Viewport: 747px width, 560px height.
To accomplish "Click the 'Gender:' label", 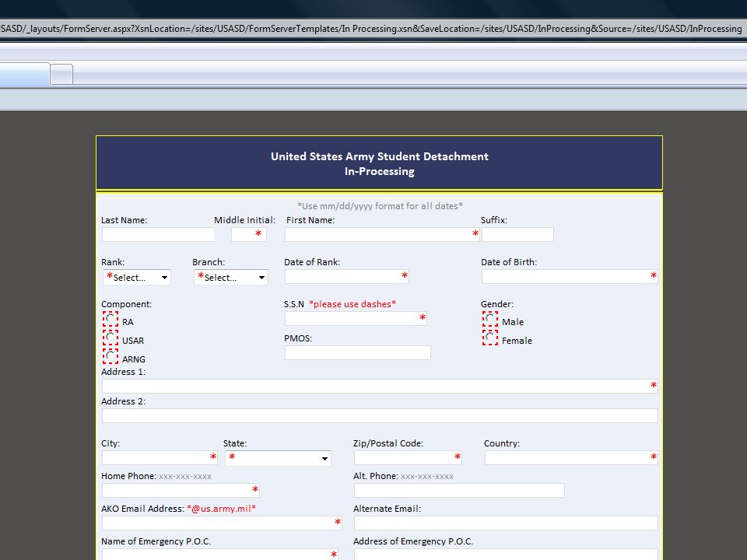I will [497, 304].
